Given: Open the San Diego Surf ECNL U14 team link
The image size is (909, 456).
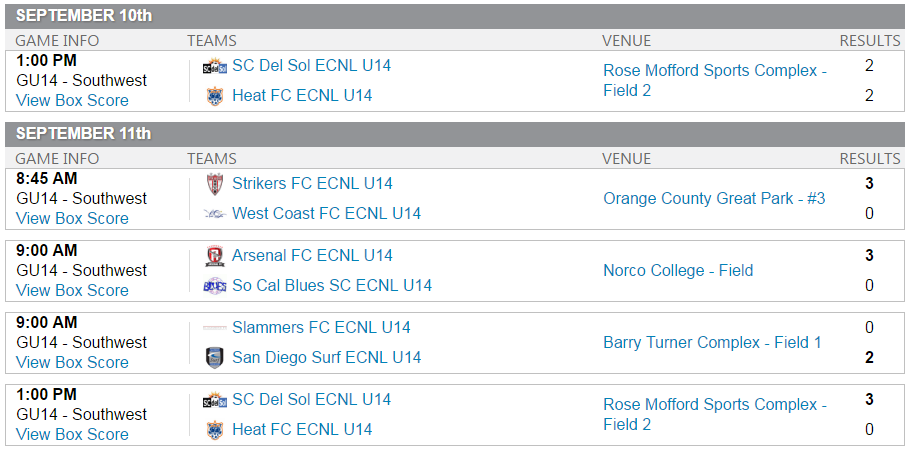Looking at the screenshot, I should click(x=326, y=357).
